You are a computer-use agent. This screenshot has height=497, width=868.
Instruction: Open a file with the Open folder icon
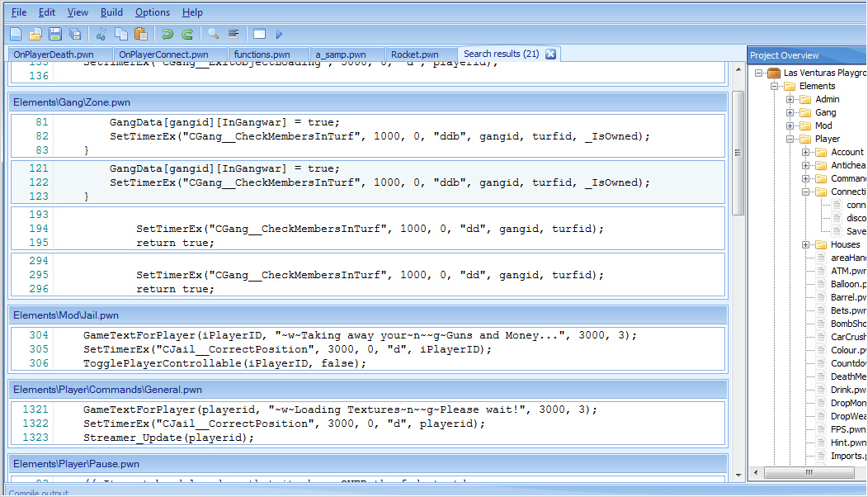pos(35,34)
